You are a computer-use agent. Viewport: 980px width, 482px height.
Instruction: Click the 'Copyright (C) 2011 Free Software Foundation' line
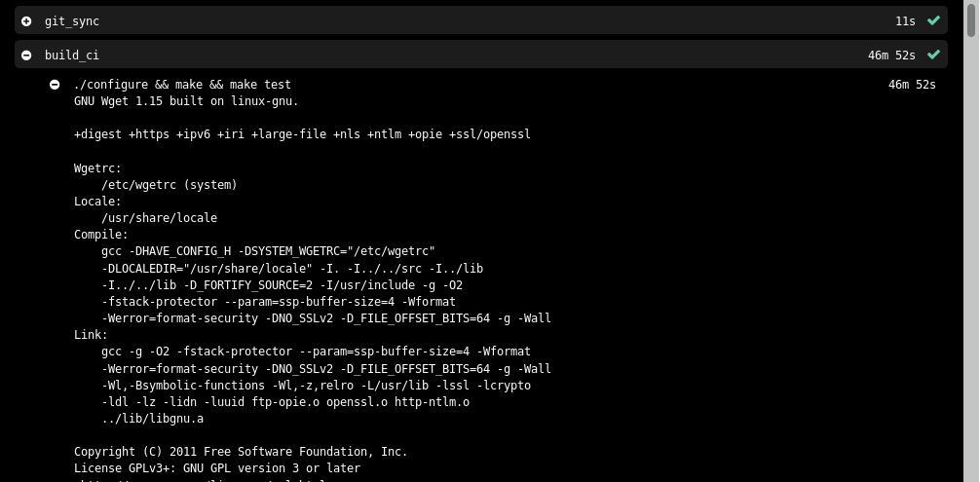pos(241,452)
